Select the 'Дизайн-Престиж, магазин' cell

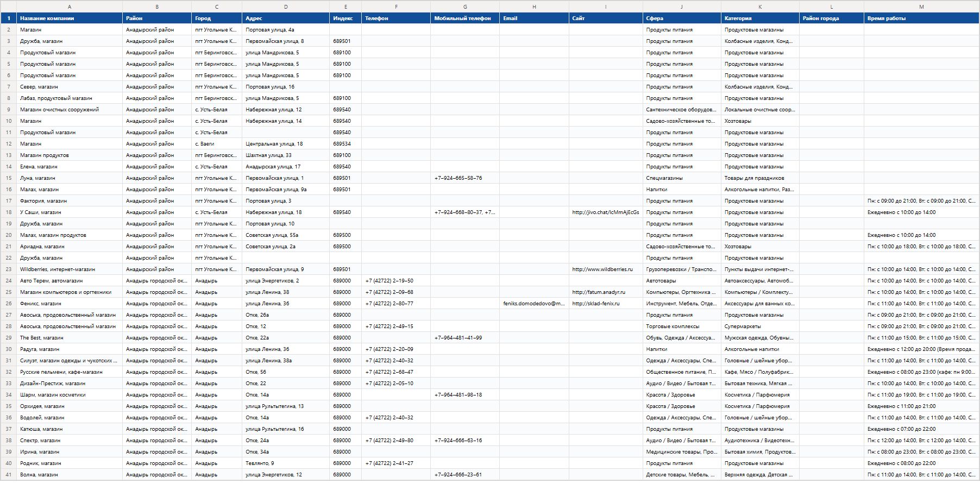tap(70, 384)
